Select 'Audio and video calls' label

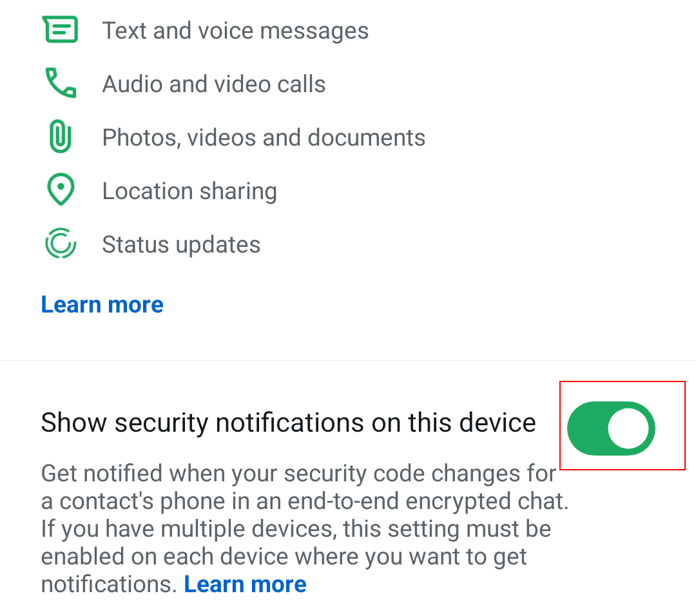[213, 84]
